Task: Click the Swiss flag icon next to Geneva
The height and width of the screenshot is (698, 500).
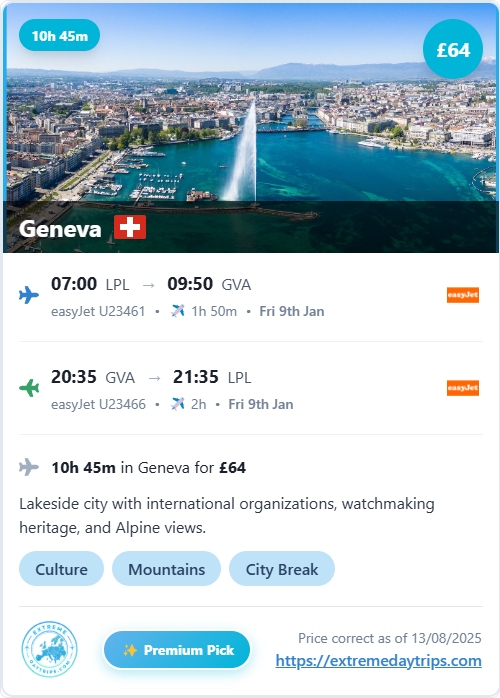Action: [x=130, y=227]
